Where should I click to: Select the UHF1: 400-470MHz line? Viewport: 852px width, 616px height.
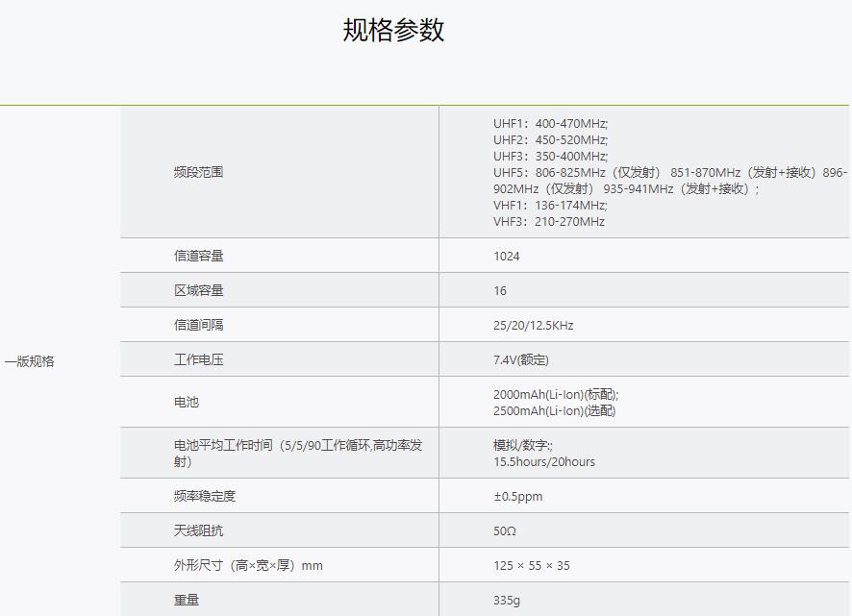(550, 123)
